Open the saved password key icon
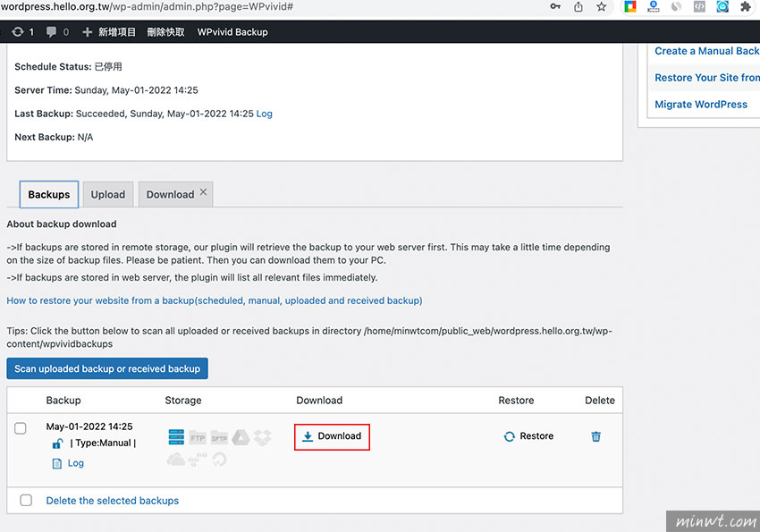760x532 pixels. pyautogui.click(x=555, y=7)
